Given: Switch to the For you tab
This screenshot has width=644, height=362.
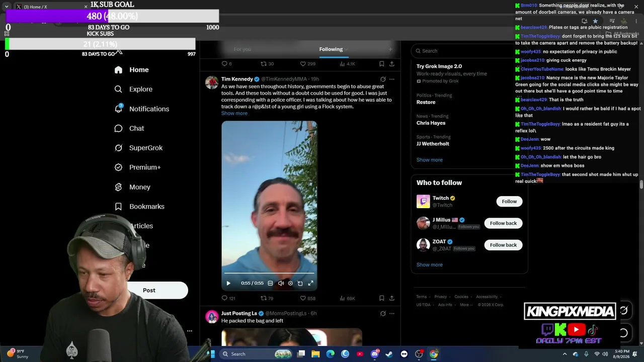Looking at the screenshot, I should coord(243,49).
